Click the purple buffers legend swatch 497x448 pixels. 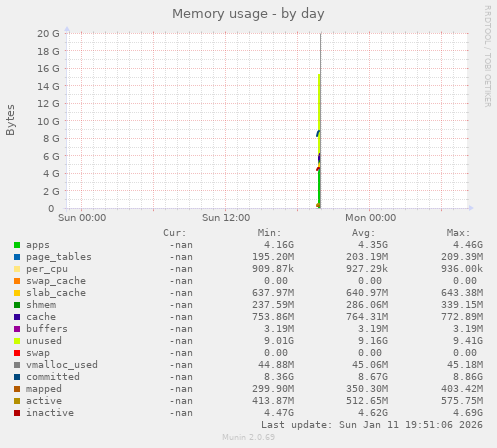17,329
